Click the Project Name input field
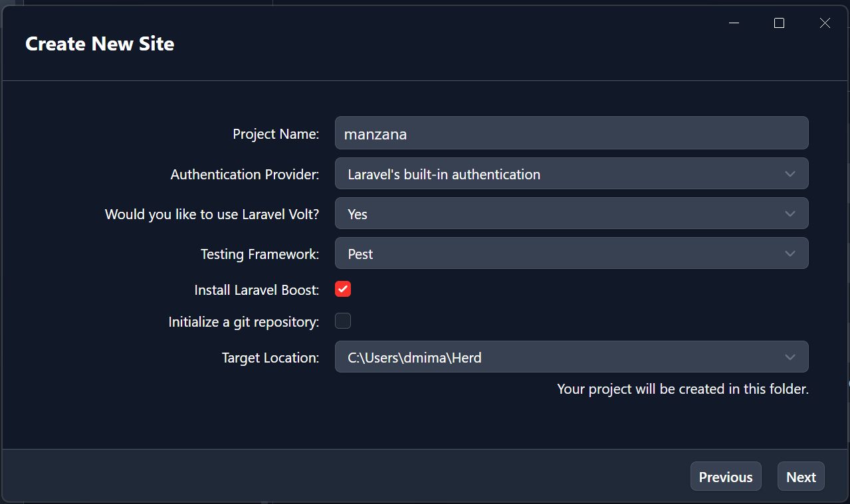 point(572,133)
